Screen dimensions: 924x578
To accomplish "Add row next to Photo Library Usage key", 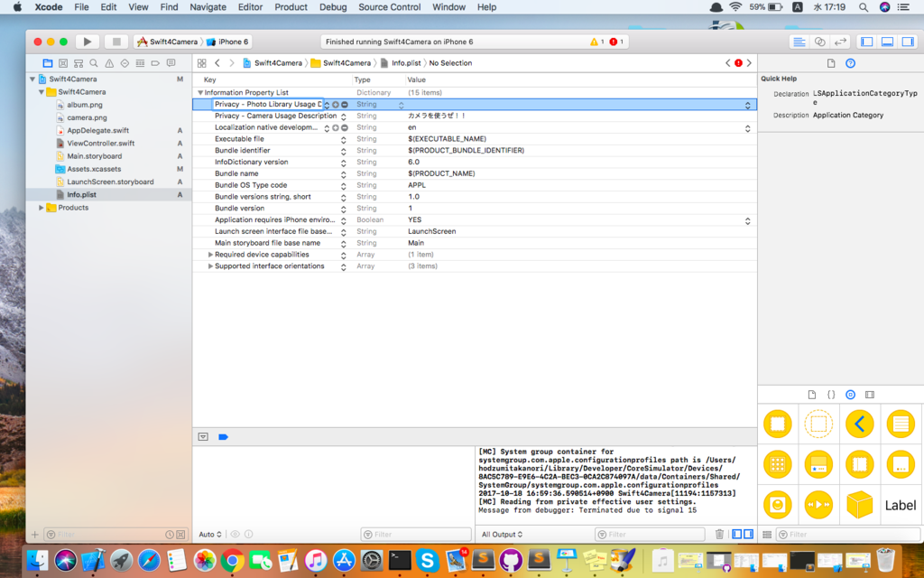I will point(336,105).
